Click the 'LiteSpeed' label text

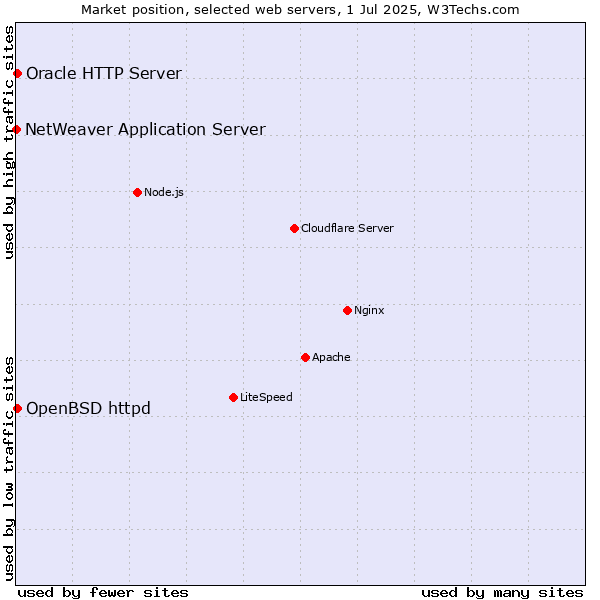pyautogui.click(x=266, y=397)
